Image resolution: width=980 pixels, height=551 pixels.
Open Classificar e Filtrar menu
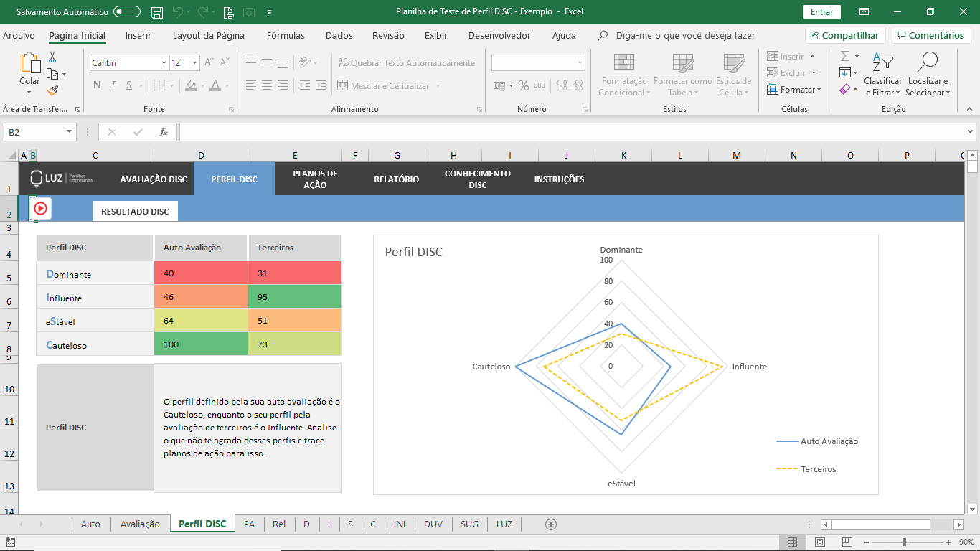pyautogui.click(x=882, y=75)
